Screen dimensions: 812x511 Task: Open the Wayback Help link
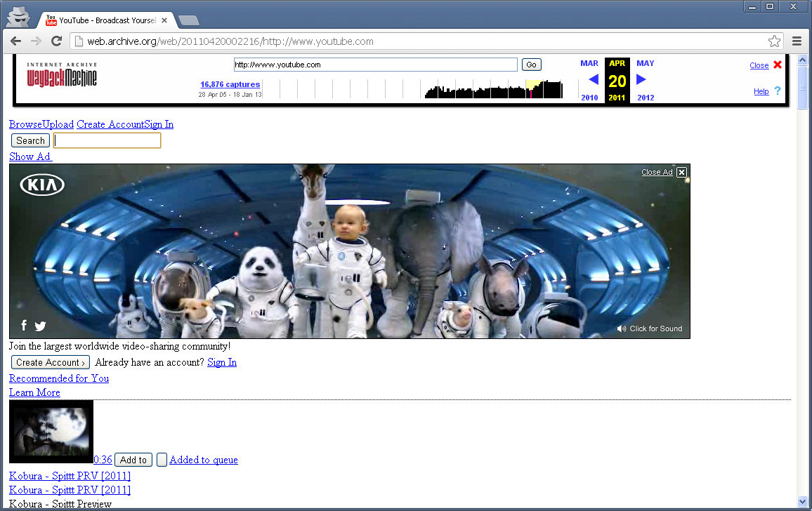[761, 91]
